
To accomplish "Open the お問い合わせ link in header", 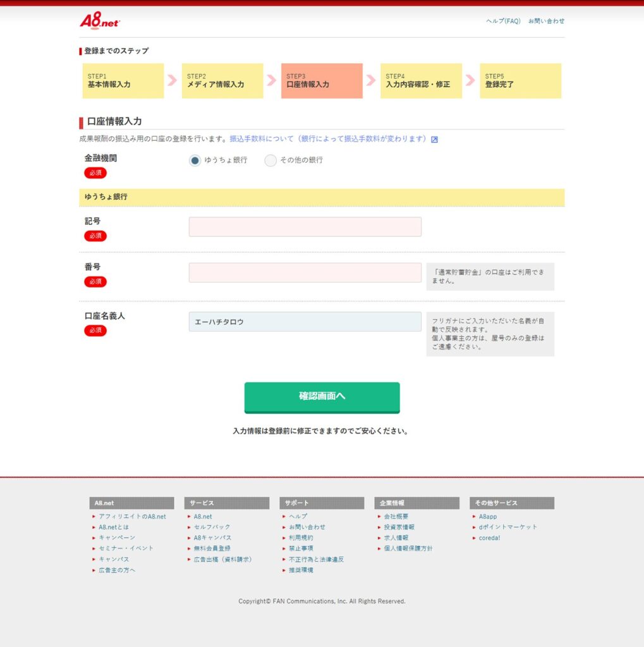I will tap(546, 21).
